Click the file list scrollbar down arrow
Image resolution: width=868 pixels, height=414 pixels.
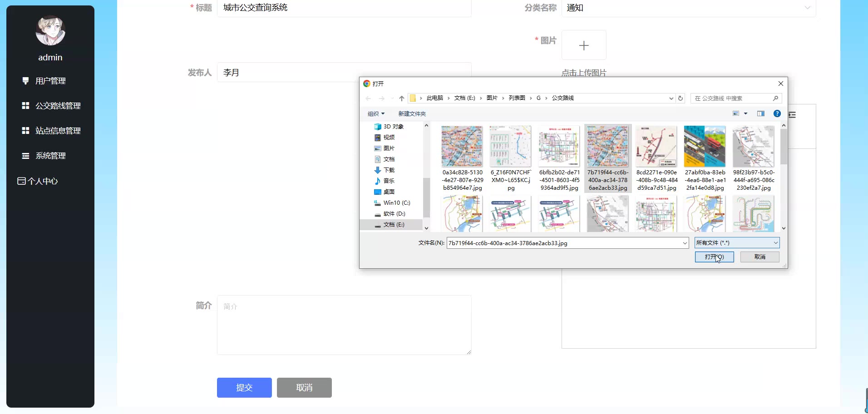pyautogui.click(x=784, y=228)
